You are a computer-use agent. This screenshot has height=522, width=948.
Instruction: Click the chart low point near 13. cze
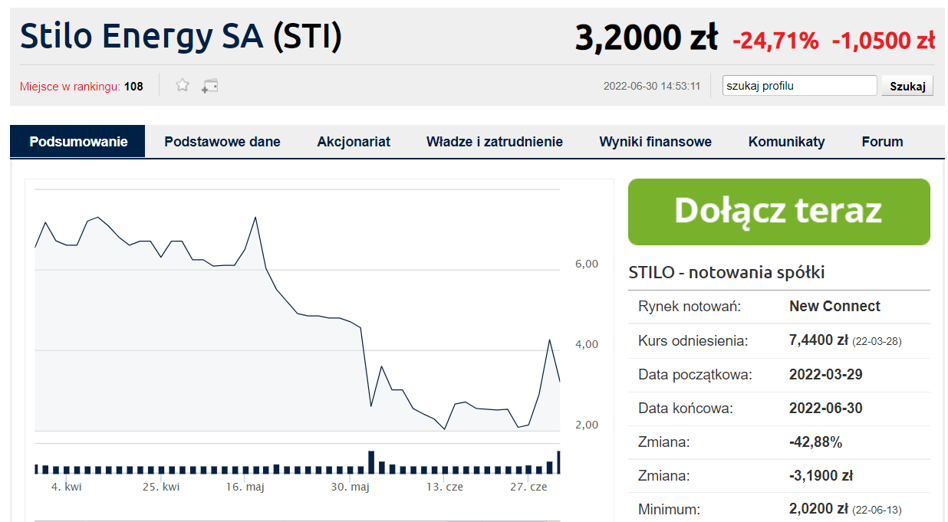[444, 429]
